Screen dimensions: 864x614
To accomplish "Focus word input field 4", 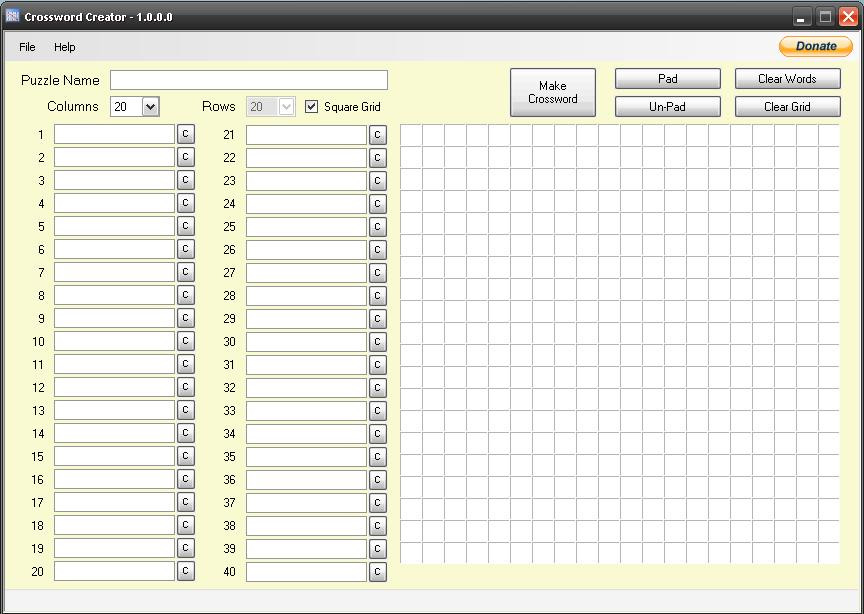I will (x=115, y=203).
